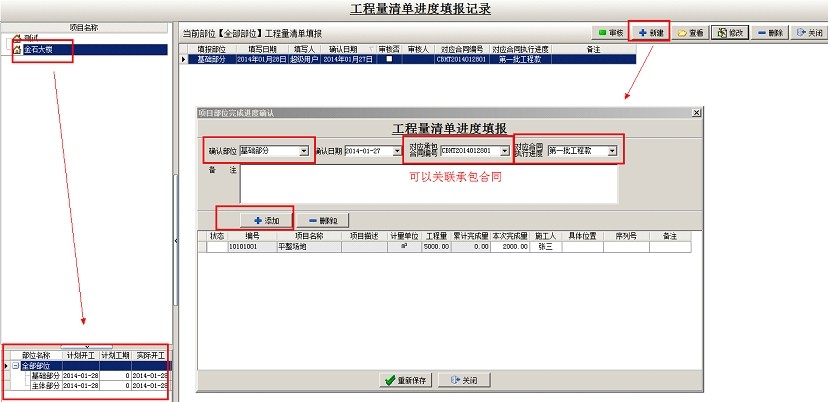The width and height of the screenshot is (830, 402).
Task: Open record with 查看 button
Action: tap(691, 32)
